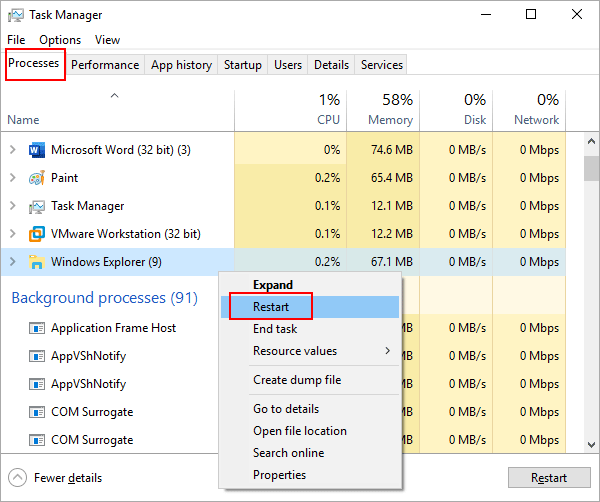Expand the VMware Workstation process group

pyautogui.click(x=13, y=233)
